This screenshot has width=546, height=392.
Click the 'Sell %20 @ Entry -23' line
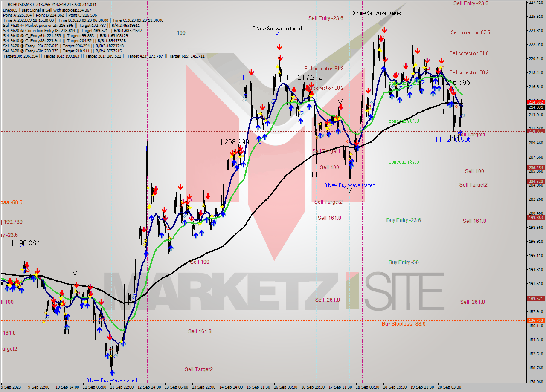(x=64, y=46)
